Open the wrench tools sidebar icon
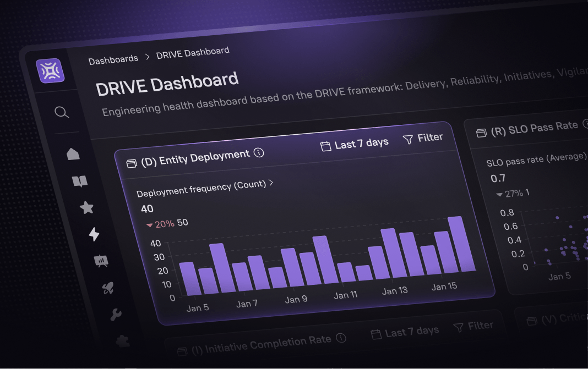This screenshot has height=369, width=588. 116,315
